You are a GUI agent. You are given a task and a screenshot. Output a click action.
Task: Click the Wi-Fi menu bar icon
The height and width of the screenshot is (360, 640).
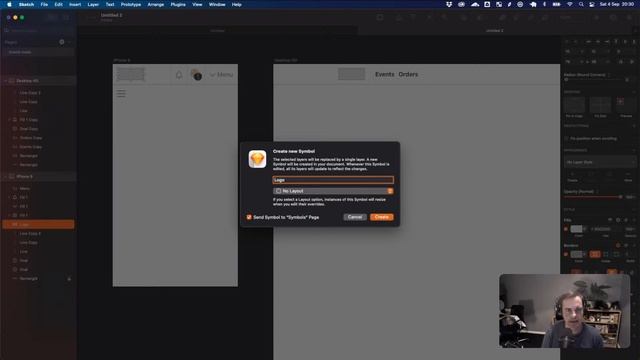click(569, 4)
